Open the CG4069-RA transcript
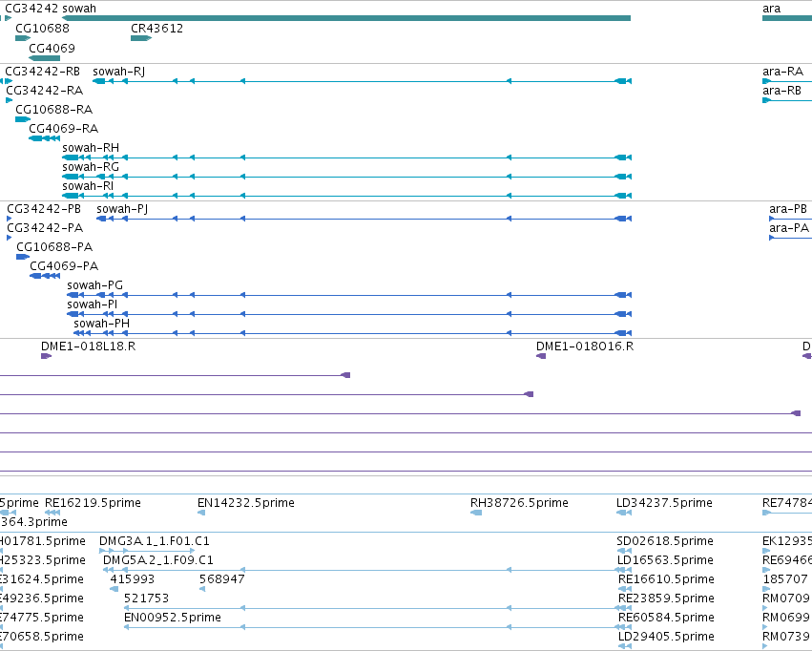The width and height of the screenshot is (812, 651). [x=45, y=138]
